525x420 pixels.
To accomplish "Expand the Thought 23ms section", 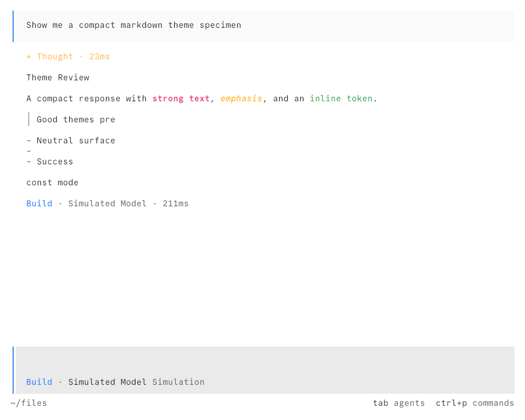I will click(68, 57).
